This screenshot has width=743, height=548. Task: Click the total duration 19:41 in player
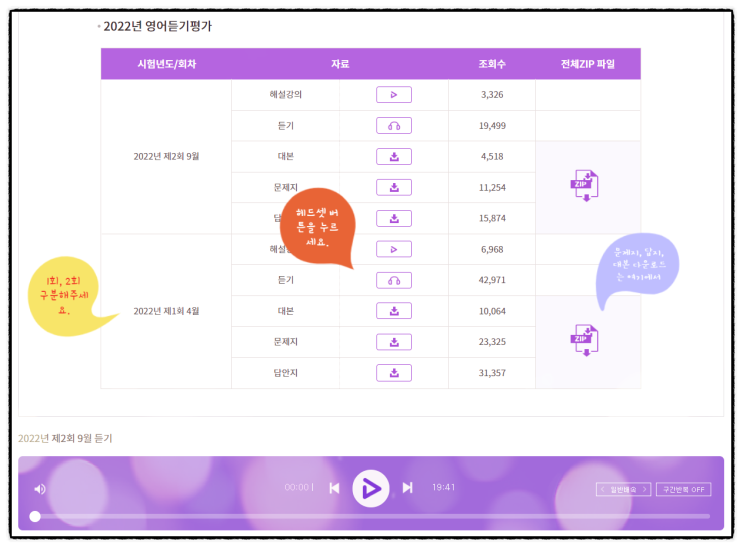pos(443,487)
